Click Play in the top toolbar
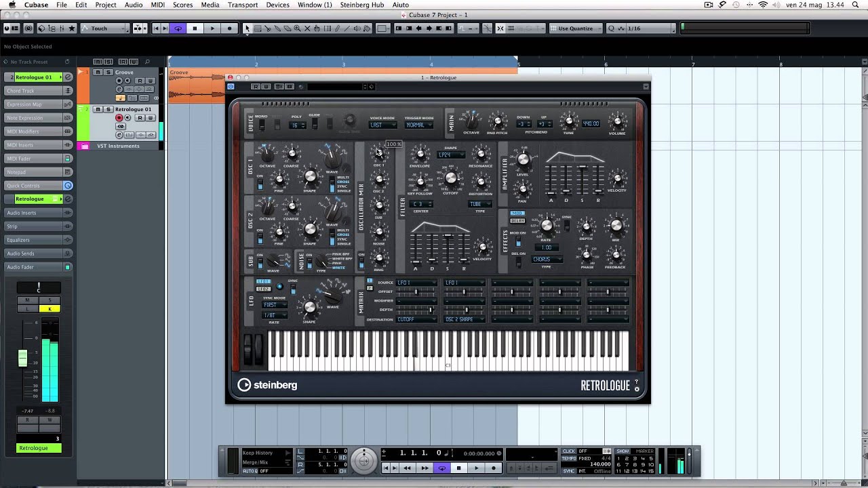Viewport: 868px width, 488px height. pyautogui.click(x=212, y=28)
